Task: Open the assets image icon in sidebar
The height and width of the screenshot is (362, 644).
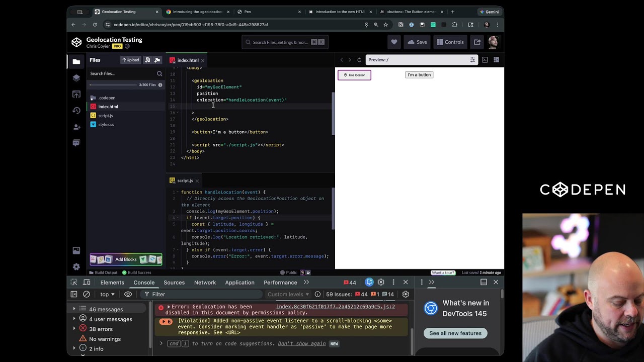Action: click(76, 250)
